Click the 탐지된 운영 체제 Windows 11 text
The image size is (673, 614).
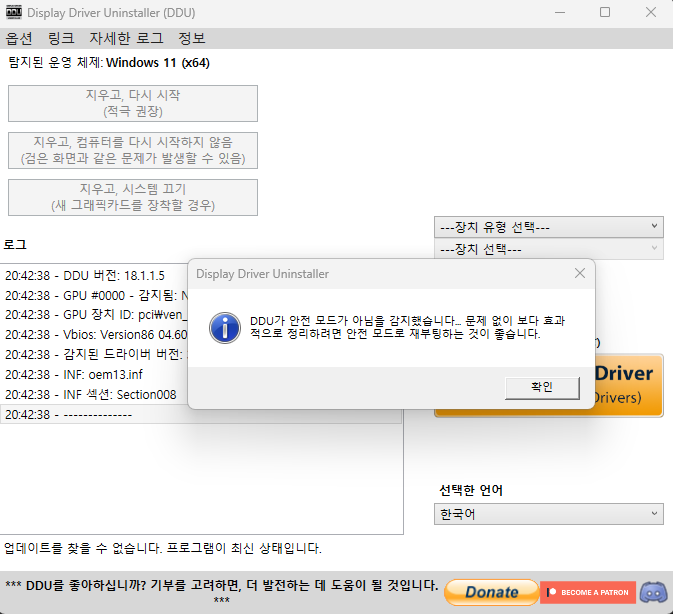click(109, 63)
